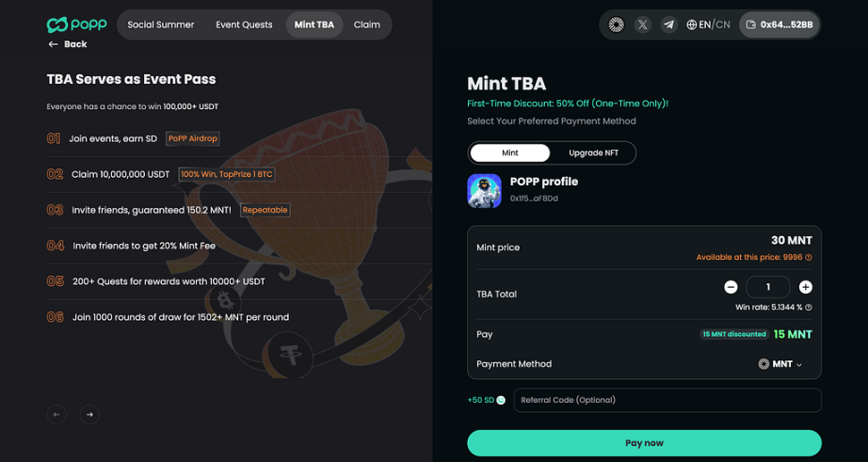Increase TBA total with plus button
This screenshot has width=868, height=462.
coord(805,287)
